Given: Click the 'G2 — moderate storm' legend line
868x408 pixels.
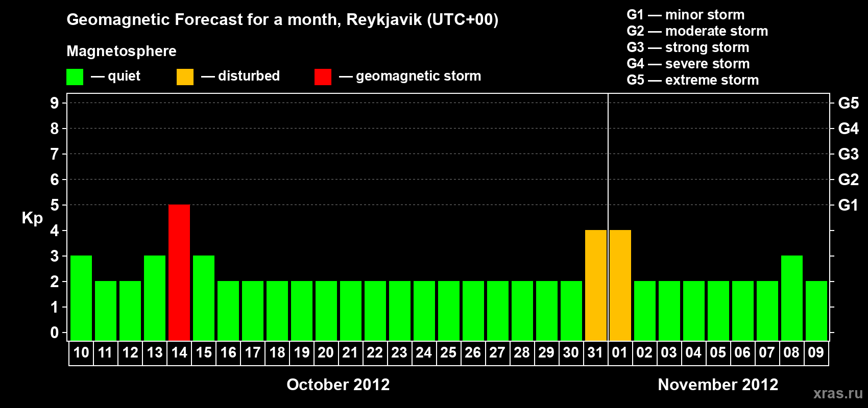Looking at the screenshot, I should pyautogui.click(x=697, y=31).
